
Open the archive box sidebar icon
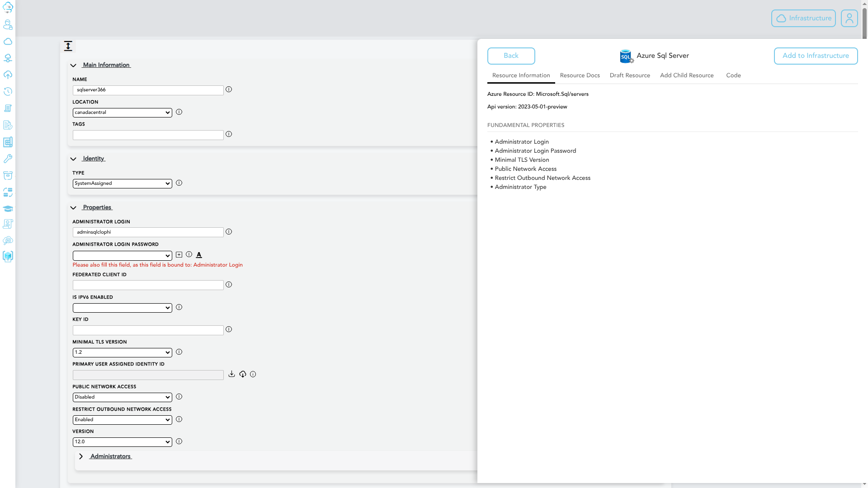point(8,175)
